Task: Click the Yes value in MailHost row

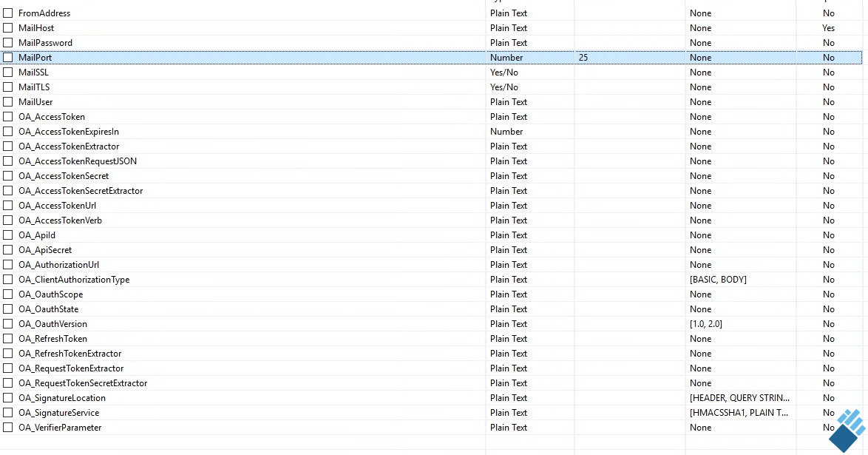Action: point(828,27)
